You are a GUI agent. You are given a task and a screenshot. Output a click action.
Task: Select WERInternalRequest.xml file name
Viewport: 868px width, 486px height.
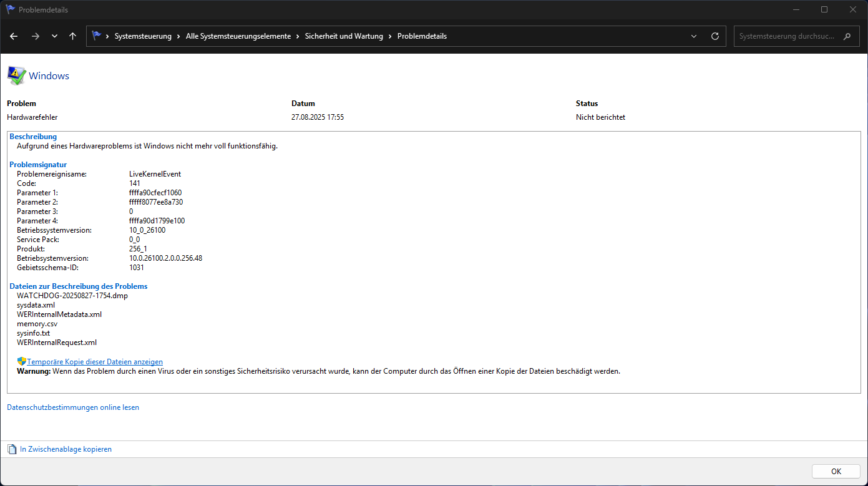[57, 343]
